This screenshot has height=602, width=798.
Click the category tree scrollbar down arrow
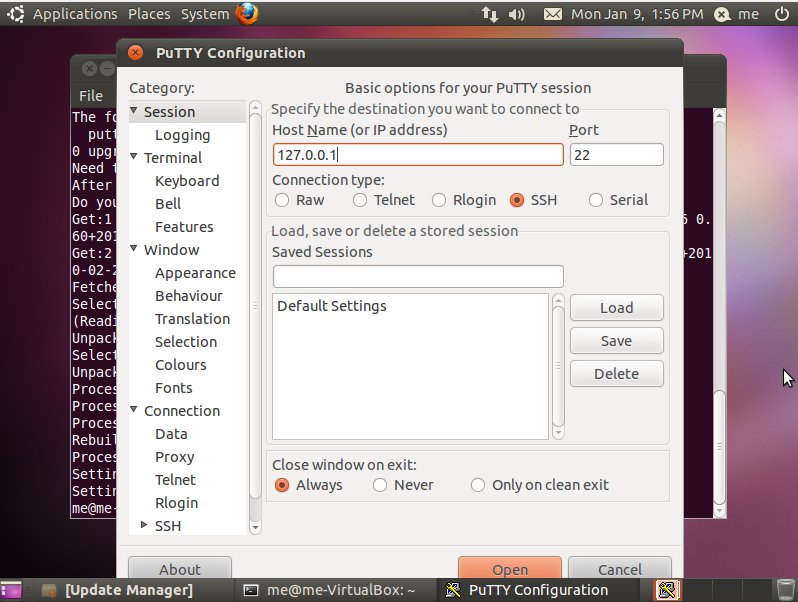(x=255, y=527)
